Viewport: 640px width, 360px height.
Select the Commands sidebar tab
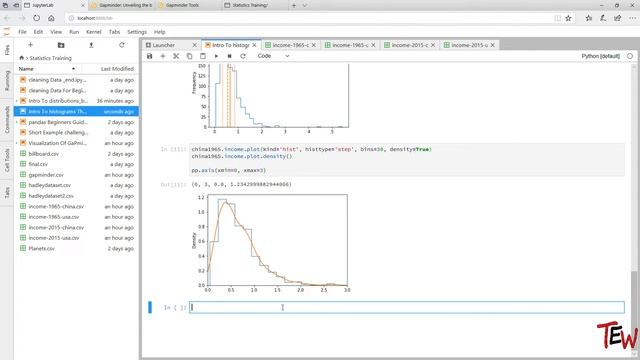(7, 120)
